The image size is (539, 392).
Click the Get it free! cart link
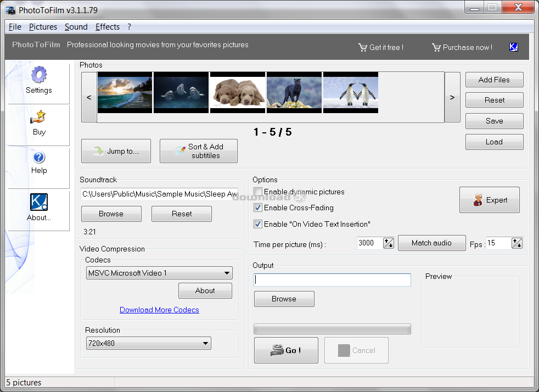381,47
